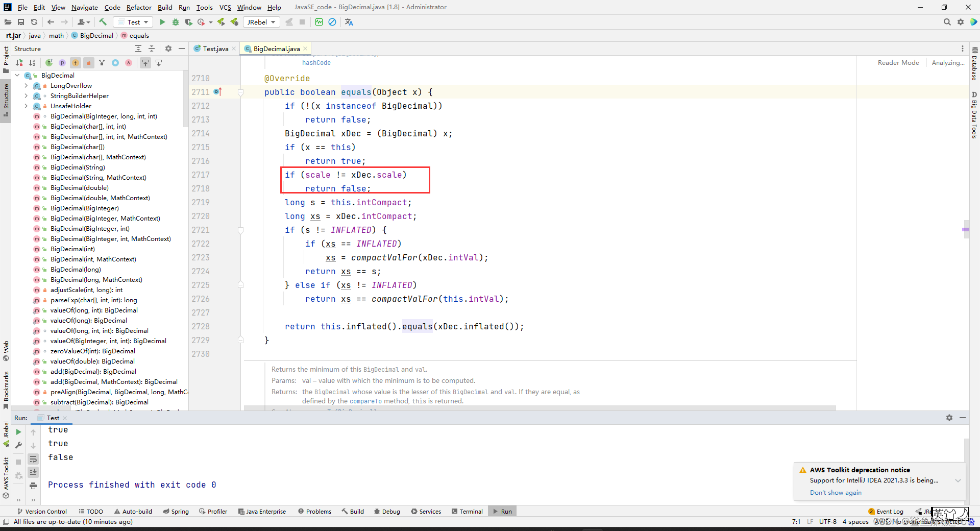Open the Terminal tool window tab
Image resolution: width=980 pixels, height=531 pixels.
pos(467,511)
